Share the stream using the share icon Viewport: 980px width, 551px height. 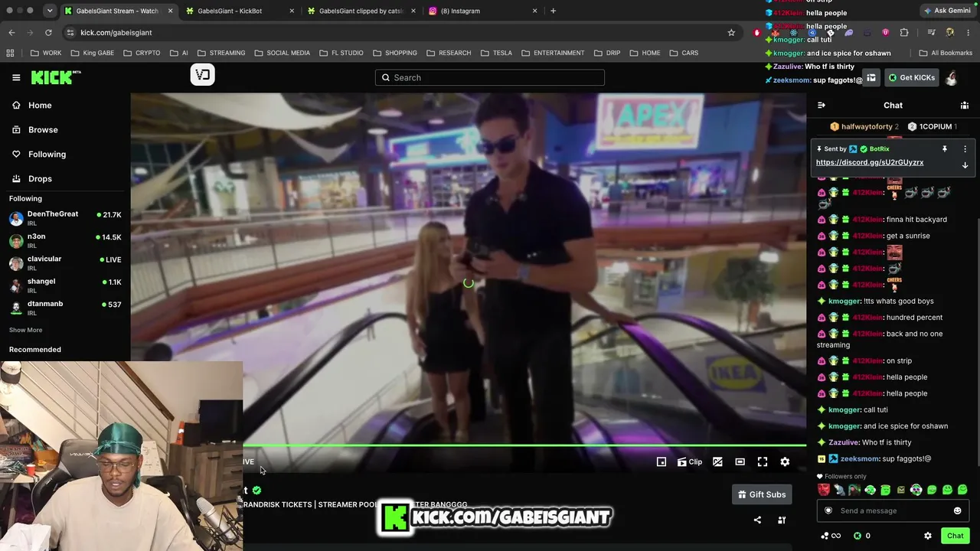757,520
